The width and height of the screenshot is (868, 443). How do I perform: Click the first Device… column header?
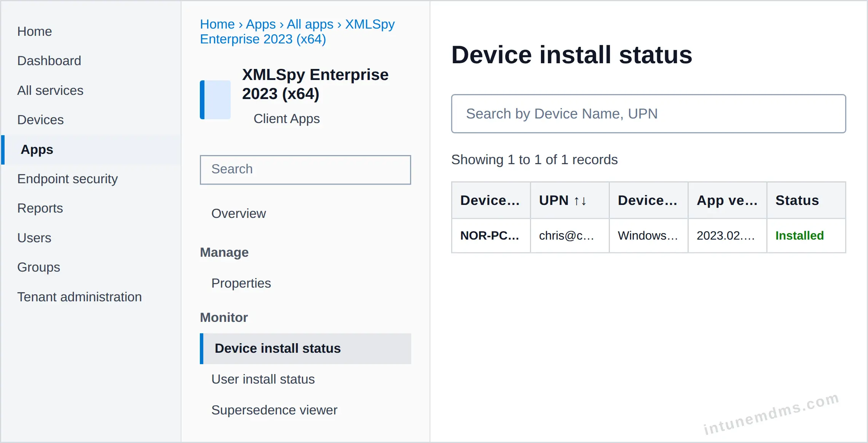[491, 200]
